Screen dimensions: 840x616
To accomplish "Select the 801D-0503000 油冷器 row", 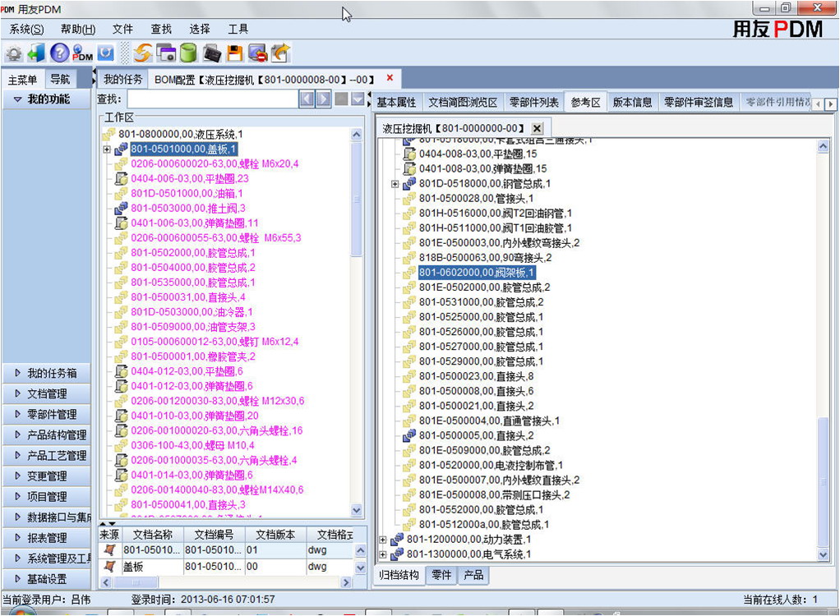I will click(192, 312).
